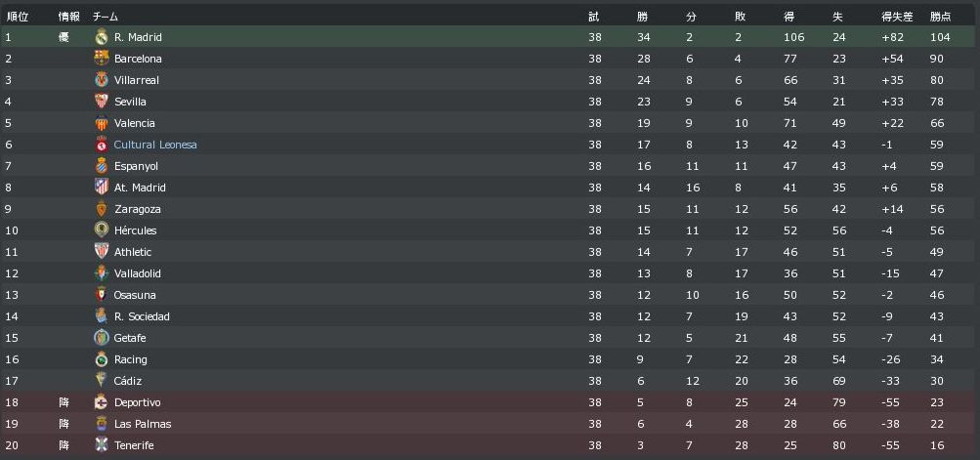980x460 pixels.
Task: Click the Sevilla club crest
Action: pos(101,102)
